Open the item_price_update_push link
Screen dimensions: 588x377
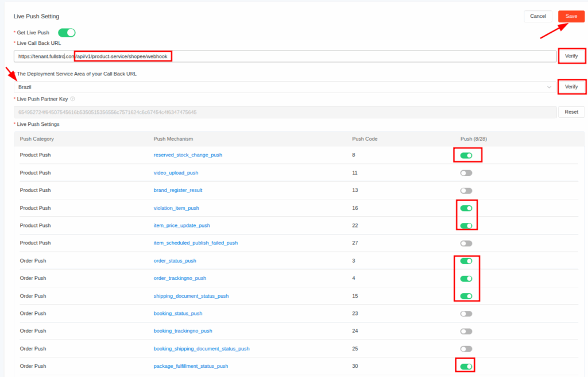click(181, 226)
